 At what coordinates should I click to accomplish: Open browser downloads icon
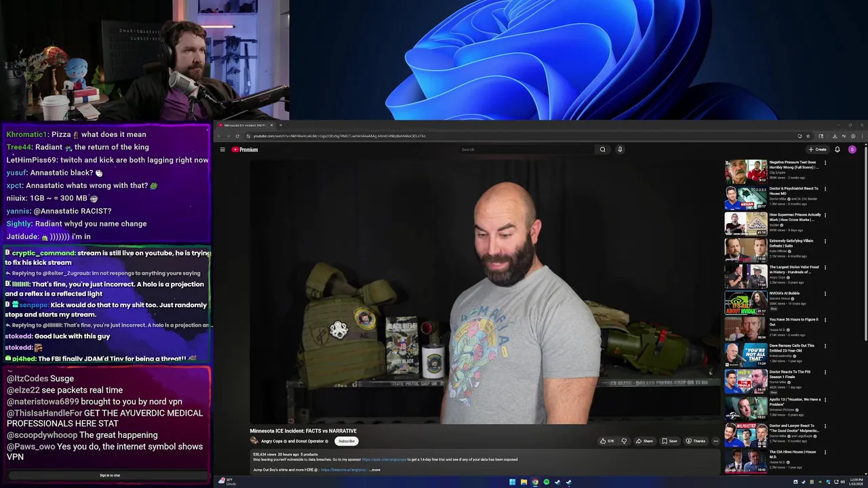pyautogui.click(x=835, y=136)
